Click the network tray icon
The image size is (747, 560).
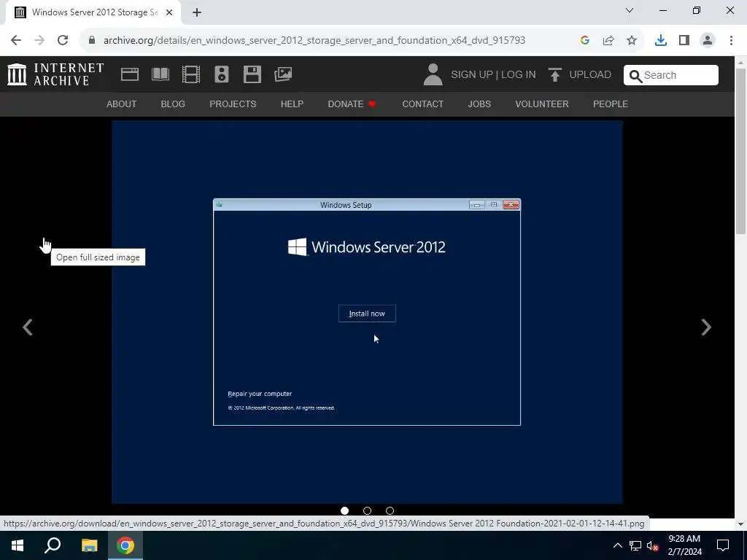(x=635, y=545)
